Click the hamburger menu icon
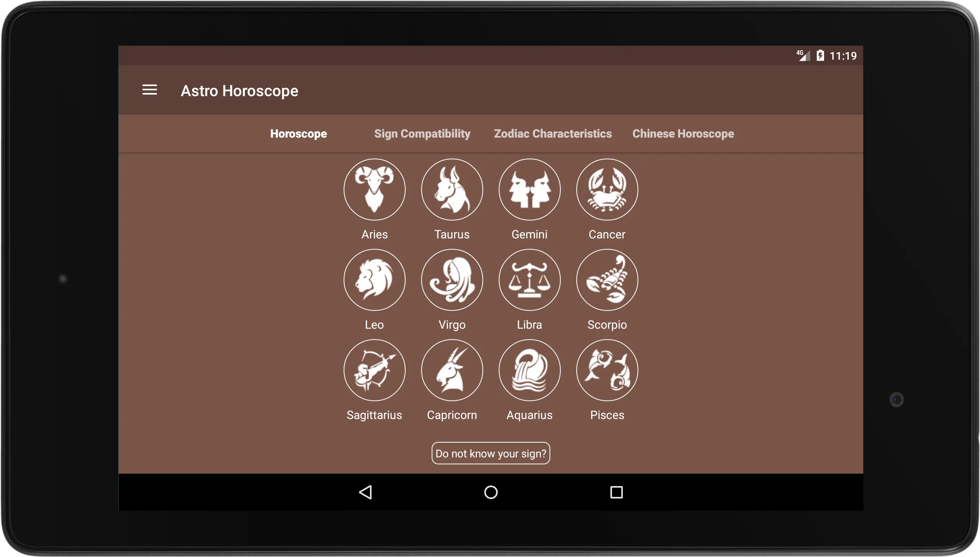Image resolution: width=980 pixels, height=557 pixels. coord(150,90)
